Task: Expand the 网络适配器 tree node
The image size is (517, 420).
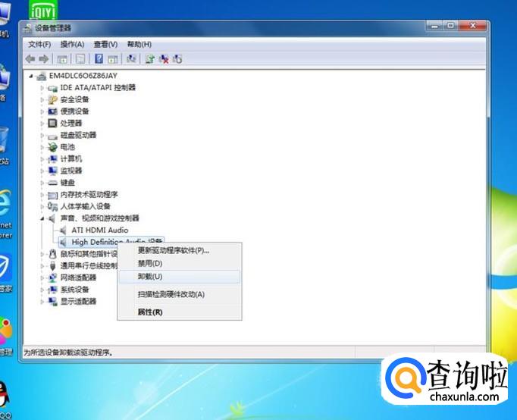Action: [42, 277]
